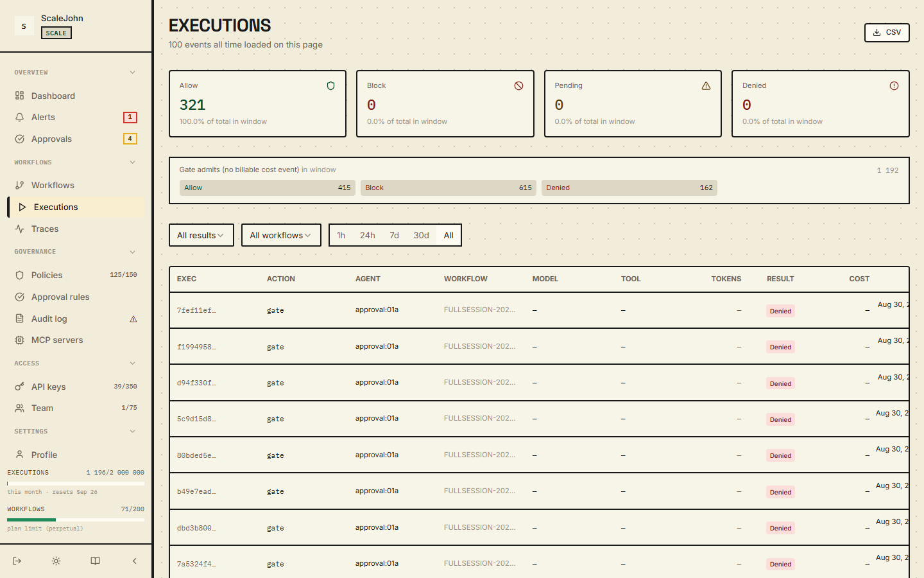
Task: Click the Denied card alert circle icon
Action: coord(894,85)
